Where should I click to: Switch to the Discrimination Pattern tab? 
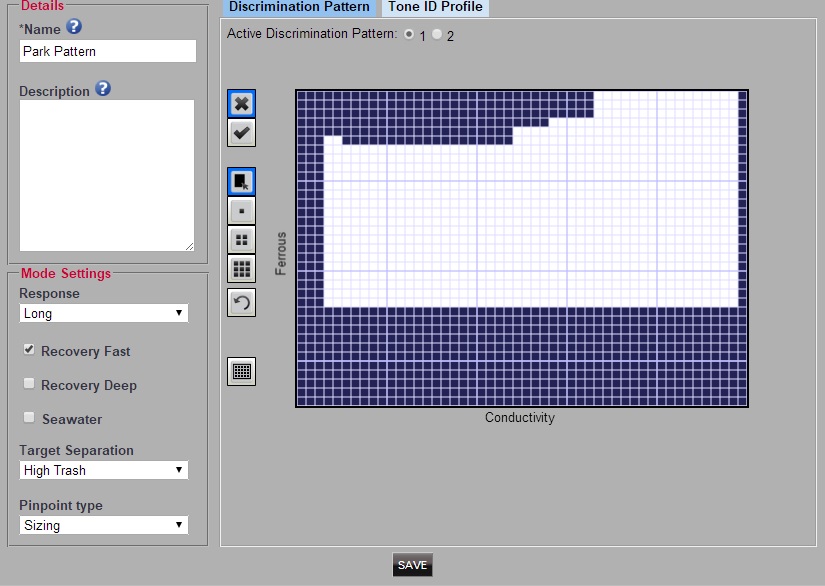point(299,7)
